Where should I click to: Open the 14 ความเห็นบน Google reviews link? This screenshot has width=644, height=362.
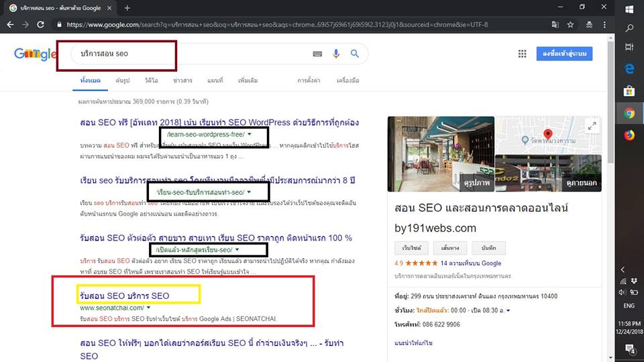coord(471,263)
